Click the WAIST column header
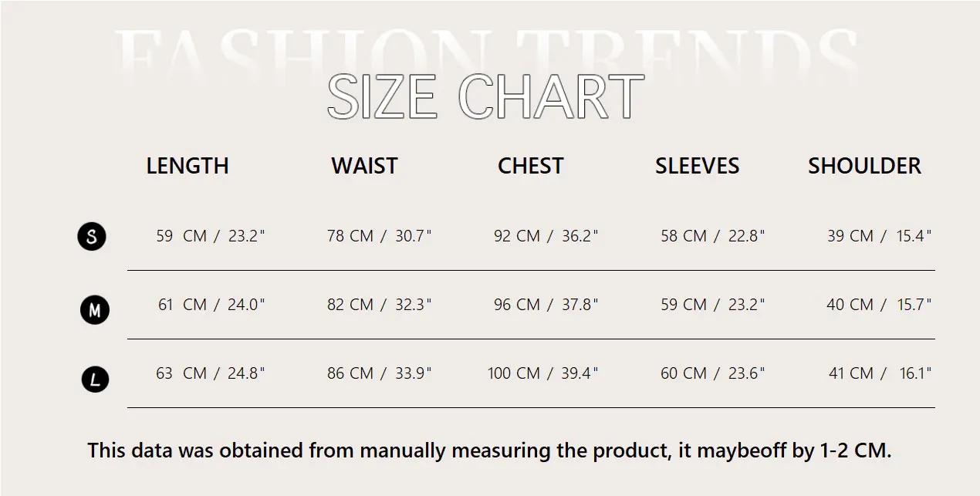This screenshot has width=980, height=496. 364,166
